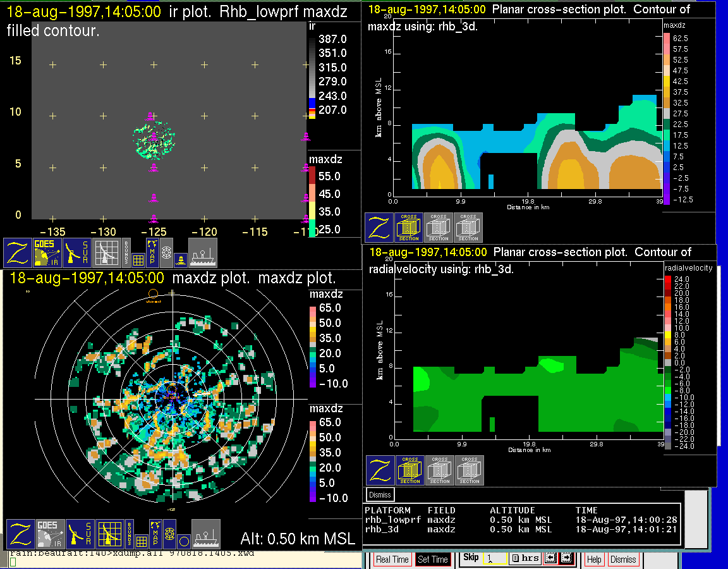Toggle the Real Time mode button
This screenshot has width=728, height=569.
[392, 560]
